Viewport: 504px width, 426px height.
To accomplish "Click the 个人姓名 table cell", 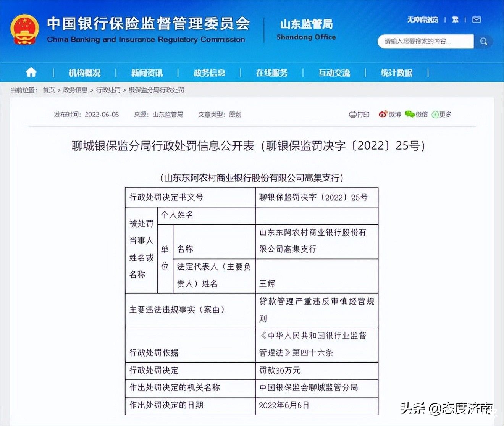I will [207, 215].
